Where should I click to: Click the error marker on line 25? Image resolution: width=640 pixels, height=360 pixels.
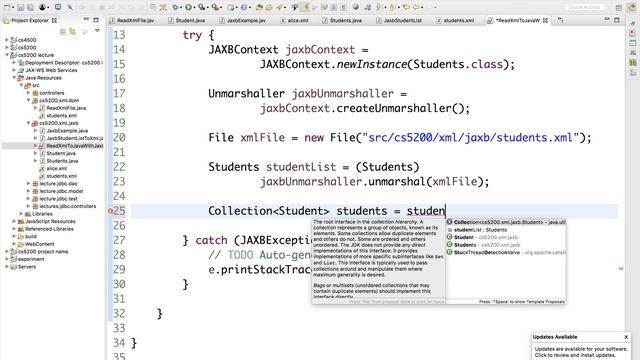point(110,211)
